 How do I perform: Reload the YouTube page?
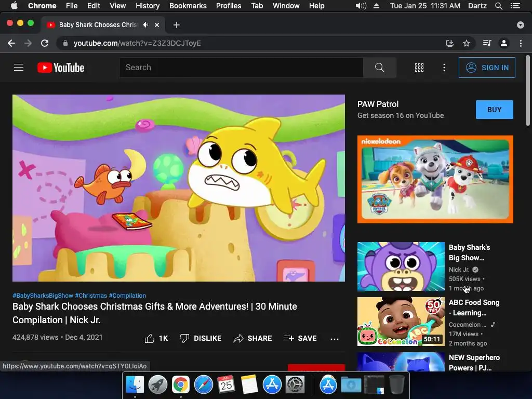point(45,43)
